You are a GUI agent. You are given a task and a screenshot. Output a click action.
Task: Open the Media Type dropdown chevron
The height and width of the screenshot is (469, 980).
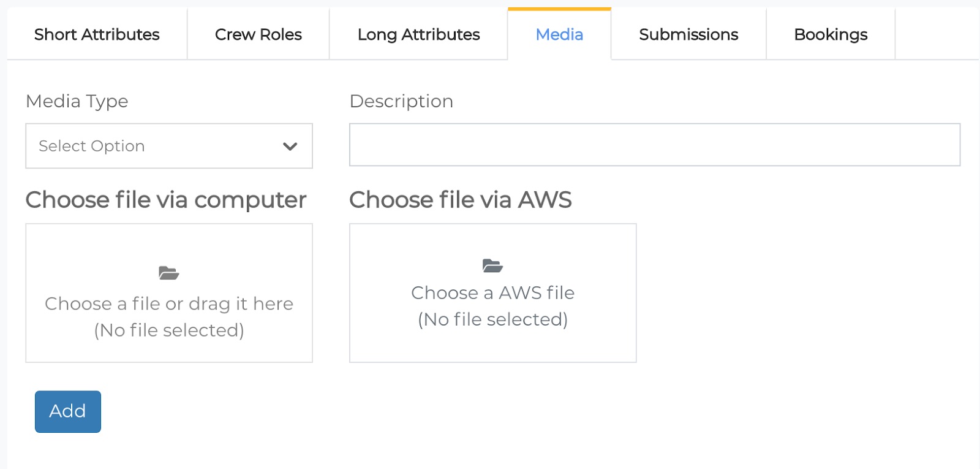290,147
